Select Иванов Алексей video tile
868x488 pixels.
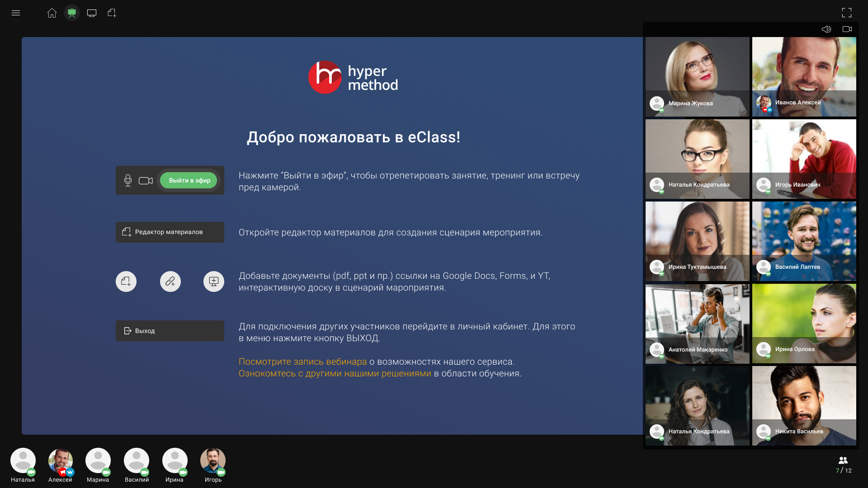tap(804, 77)
